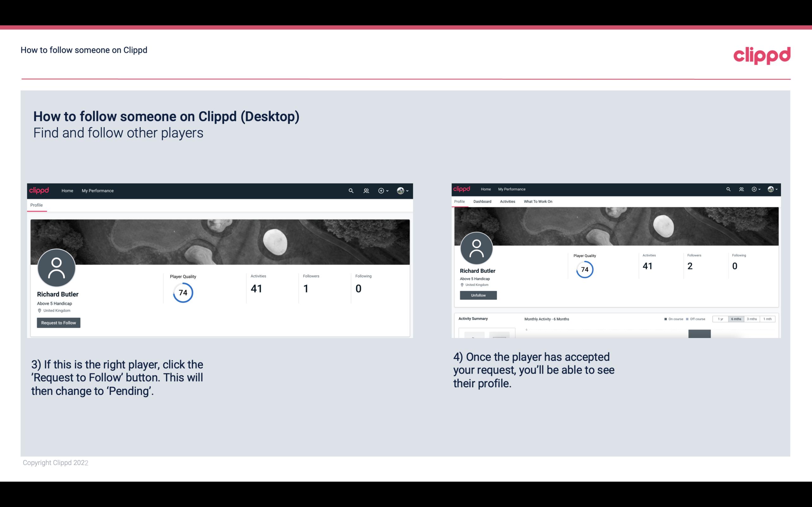Click the search icon in the navbar
The width and height of the screenshot is (812, 507).
point(351,190)
